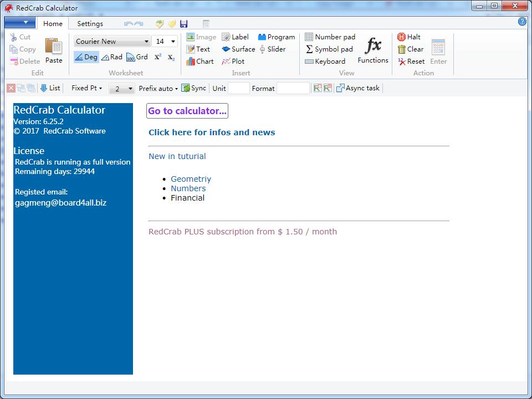Insert a Program block
532x399 pixels.
point(277,37)
